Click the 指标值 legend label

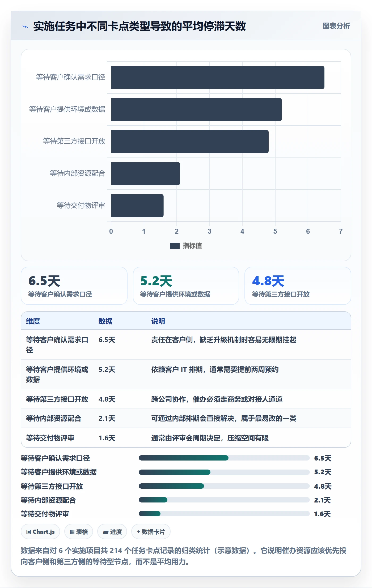coord(192,246)
